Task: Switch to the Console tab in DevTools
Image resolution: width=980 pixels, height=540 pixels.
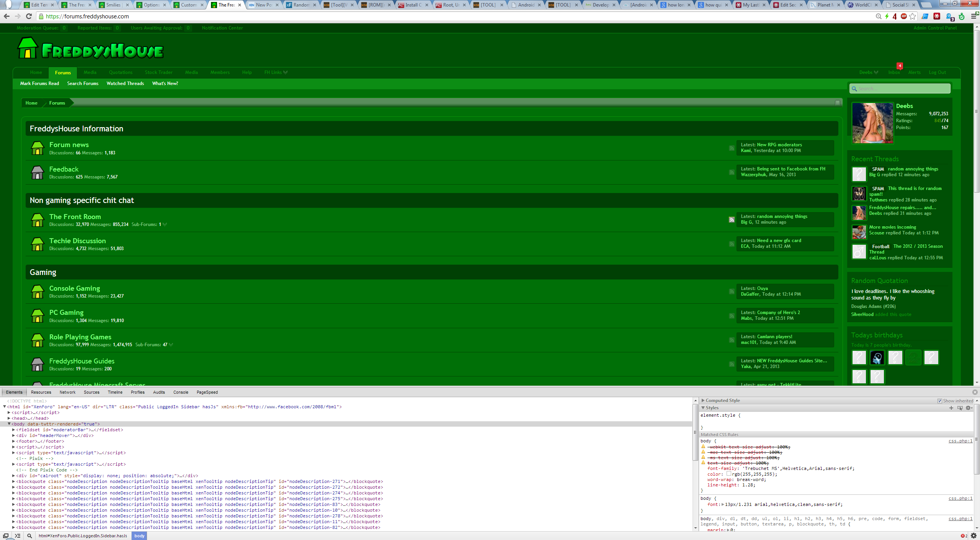Action: tap(181, 392)
